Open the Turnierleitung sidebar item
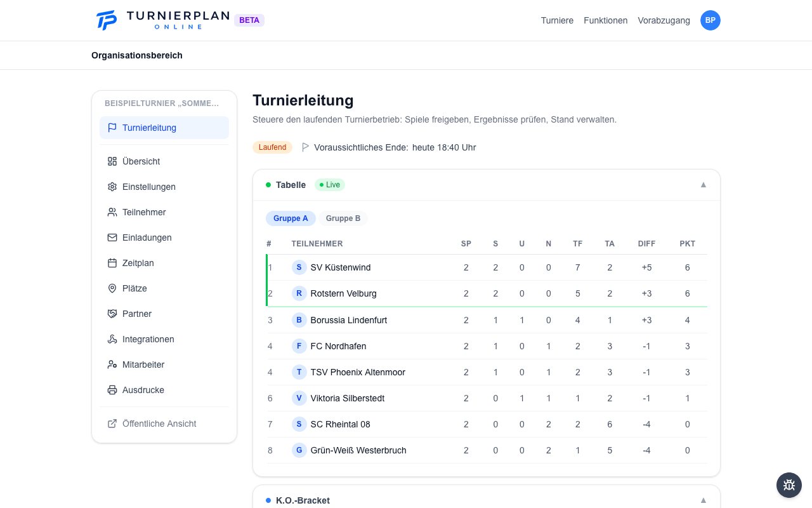 (164, 128)
